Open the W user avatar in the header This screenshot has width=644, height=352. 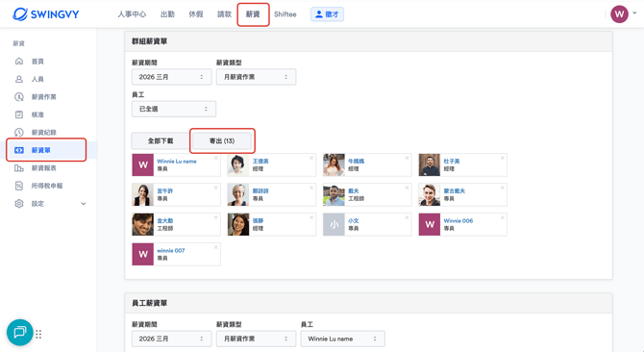click(x=619, y=14)
